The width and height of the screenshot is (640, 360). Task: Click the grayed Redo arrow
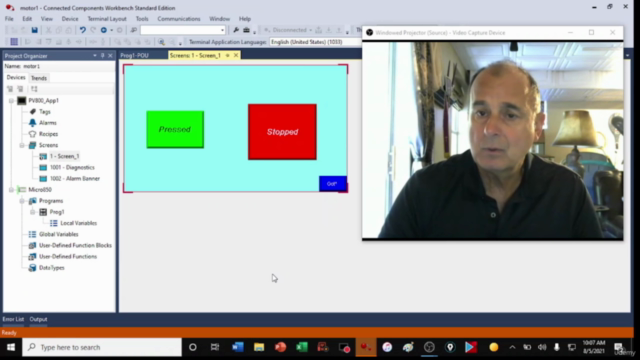[x=93, y=30]
